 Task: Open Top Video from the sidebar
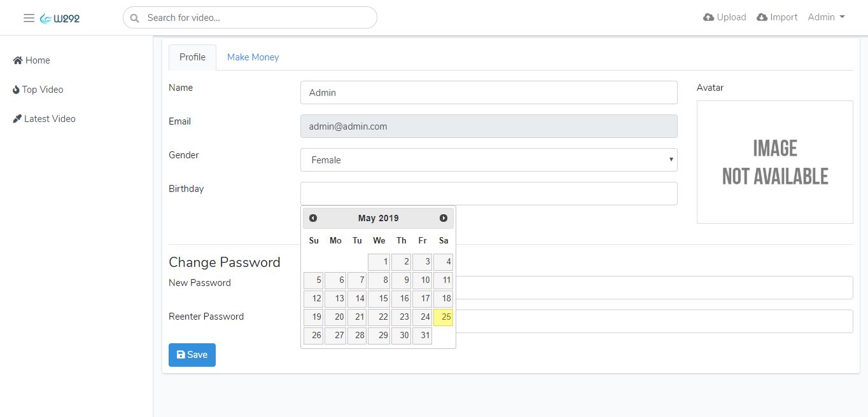[38, 90]
